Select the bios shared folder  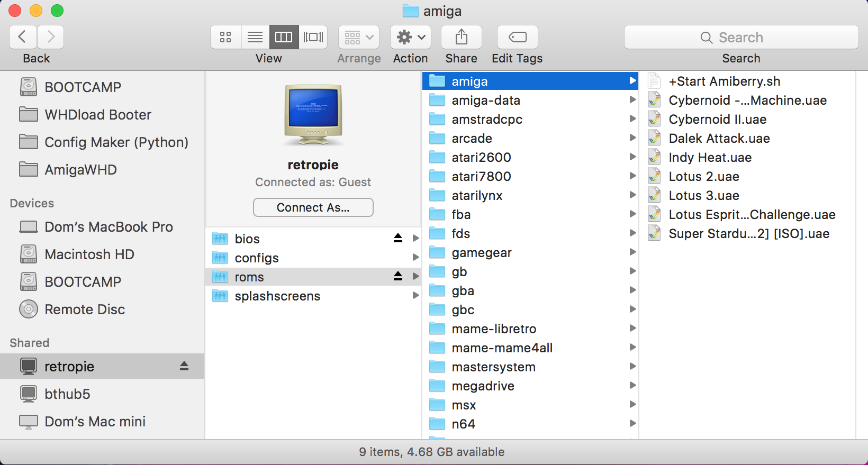tap(313, 239)
